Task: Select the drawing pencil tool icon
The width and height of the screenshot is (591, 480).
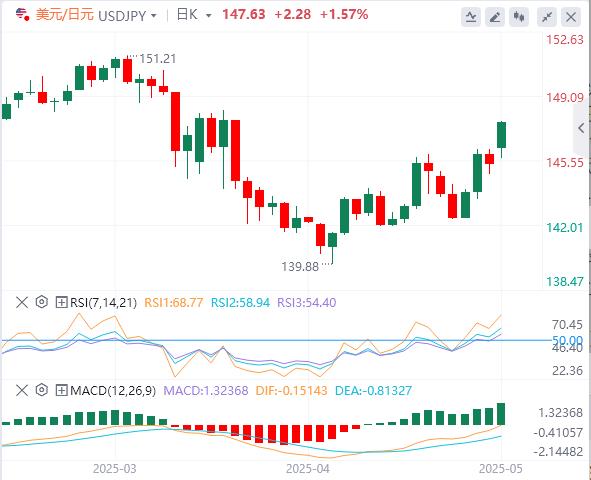Action: [x=495, y=17]
